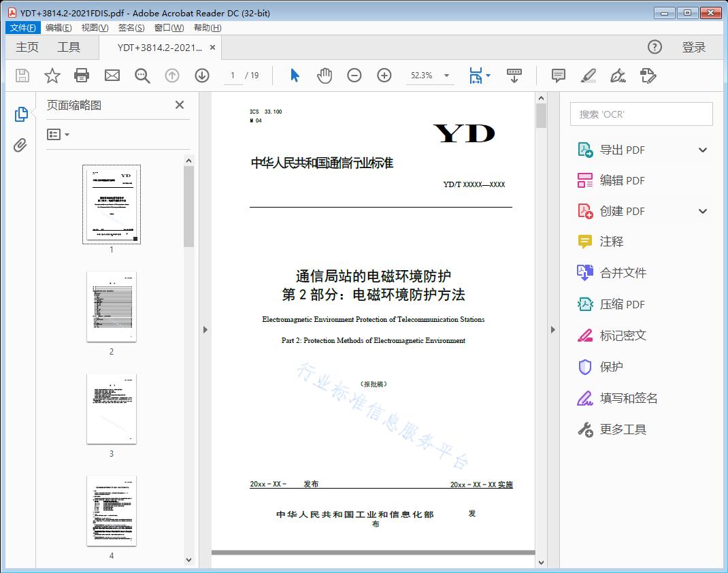Image resolution: width=728 pixels, height=573 pixels.
Task: Toggle fit-to-width page view
Action: tap(476, 76)
